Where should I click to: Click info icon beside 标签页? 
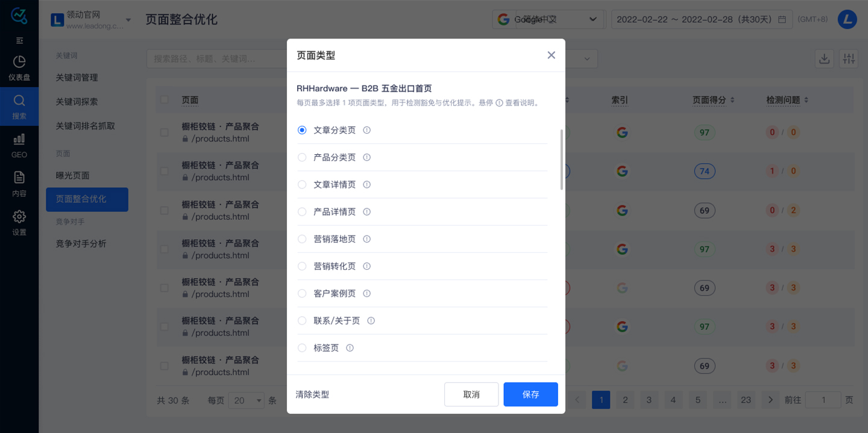[350, 348]
